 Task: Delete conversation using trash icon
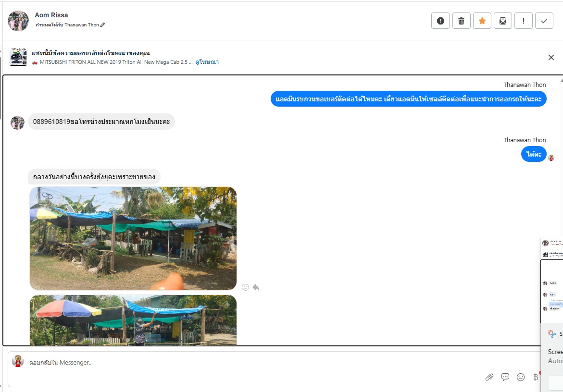pyautogui.click(x=462, y=21)
